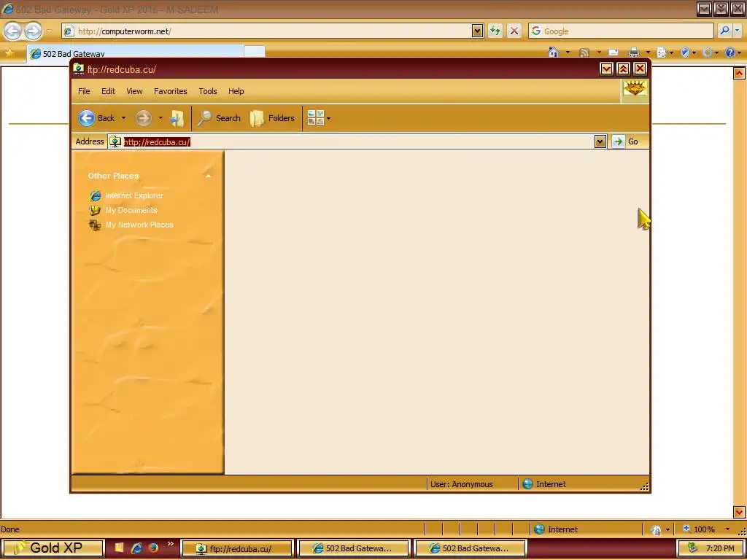Open the search provider dropdown arrow
The image size is (747, 560).
pos(738,31)
